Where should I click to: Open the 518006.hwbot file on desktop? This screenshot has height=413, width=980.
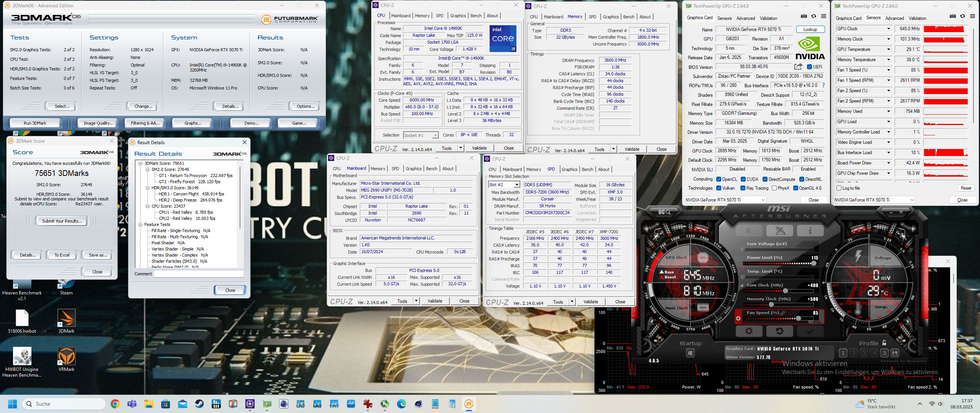point(22,322)
